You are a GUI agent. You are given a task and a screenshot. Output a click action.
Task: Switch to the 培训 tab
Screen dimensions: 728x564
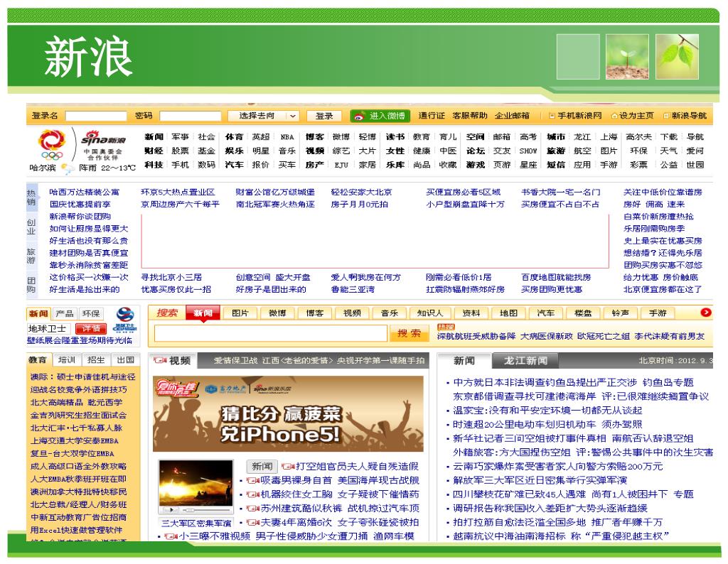coord(67,360)
